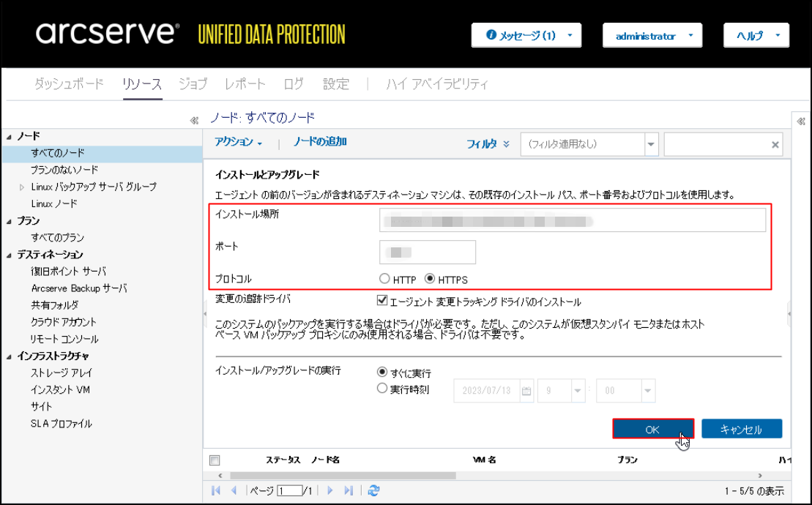Select インスタント VM in tree
Viewport: 812px width, 505px height.
[x=61, y=389]
